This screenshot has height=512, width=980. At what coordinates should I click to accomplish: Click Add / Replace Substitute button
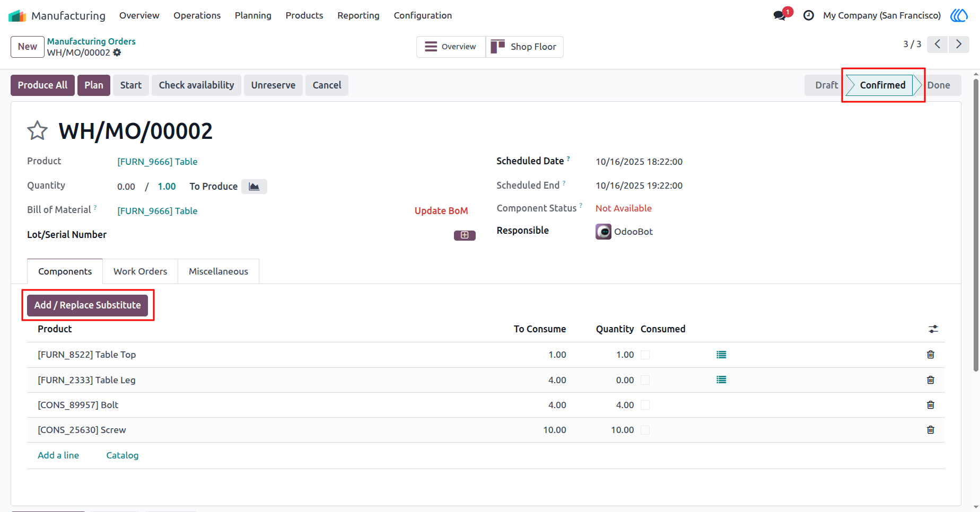(87, 305)
